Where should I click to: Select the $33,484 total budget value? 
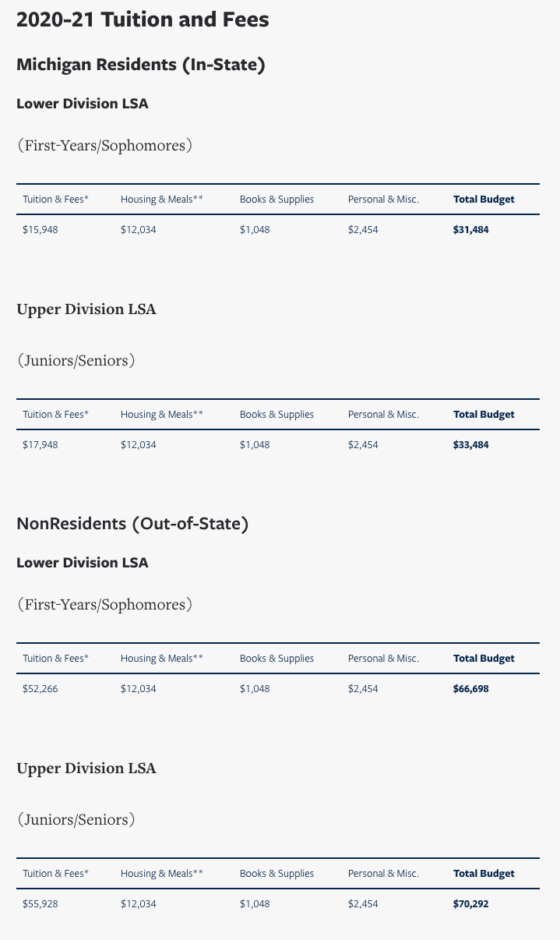point(470,445)
